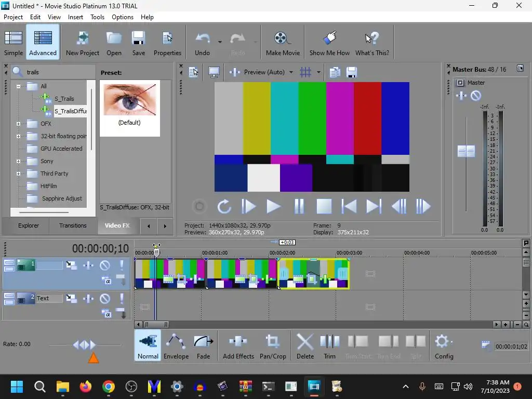Switch to Transitions tab
This screenshot has width=532, height=399.
[x=73, y=225]
